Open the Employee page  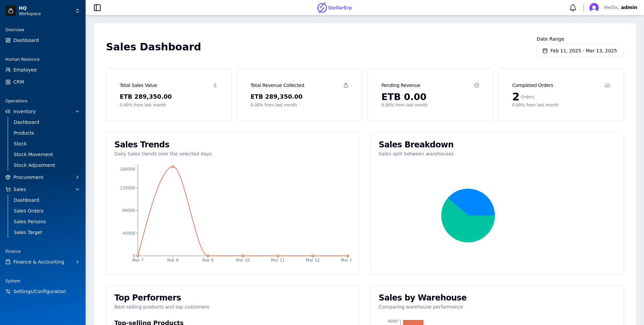tap(25, 70)
